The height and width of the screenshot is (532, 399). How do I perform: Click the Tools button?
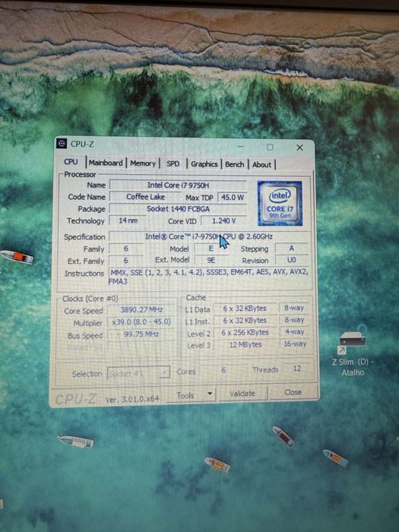(185, 395)
